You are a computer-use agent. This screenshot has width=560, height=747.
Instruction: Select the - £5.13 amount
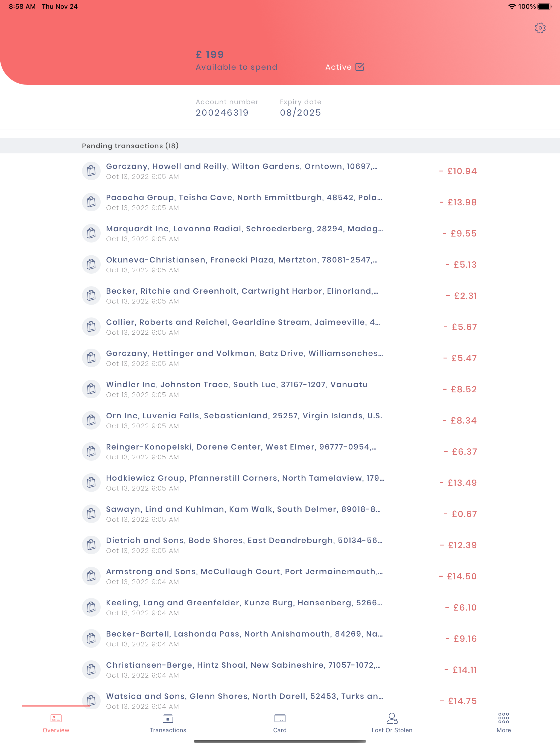[461, 265]
